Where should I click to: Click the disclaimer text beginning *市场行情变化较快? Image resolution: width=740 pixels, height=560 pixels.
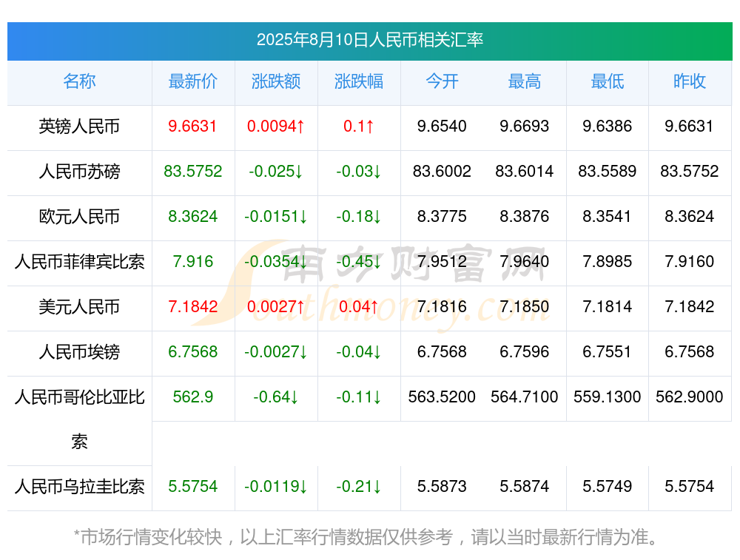pos(366,537)
